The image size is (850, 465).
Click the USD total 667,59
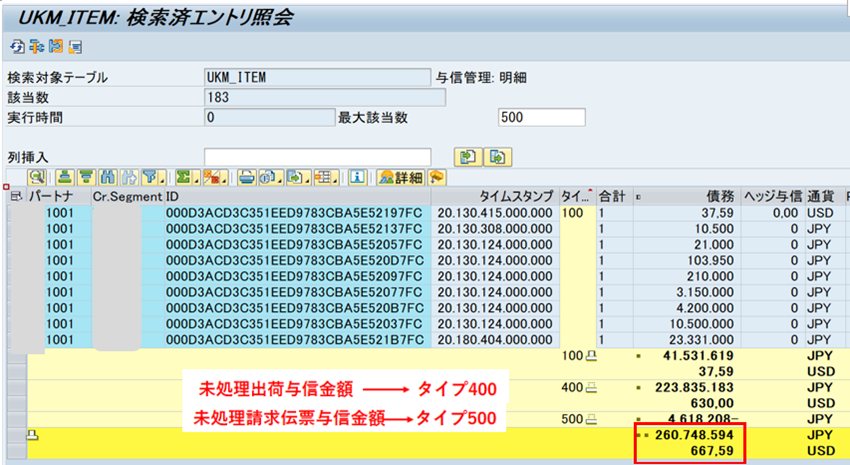712,451
